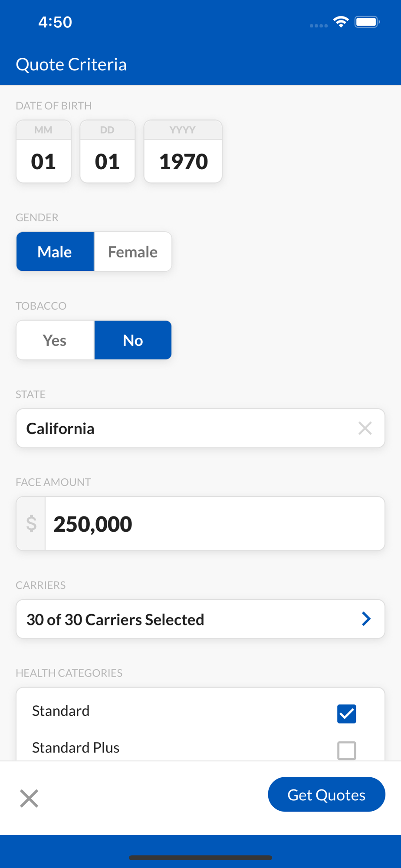Image resolution: width=401 pixels, height=868 pixels.
Task: Tap the dollar sign icon
Action: click(x=31, y=523)
